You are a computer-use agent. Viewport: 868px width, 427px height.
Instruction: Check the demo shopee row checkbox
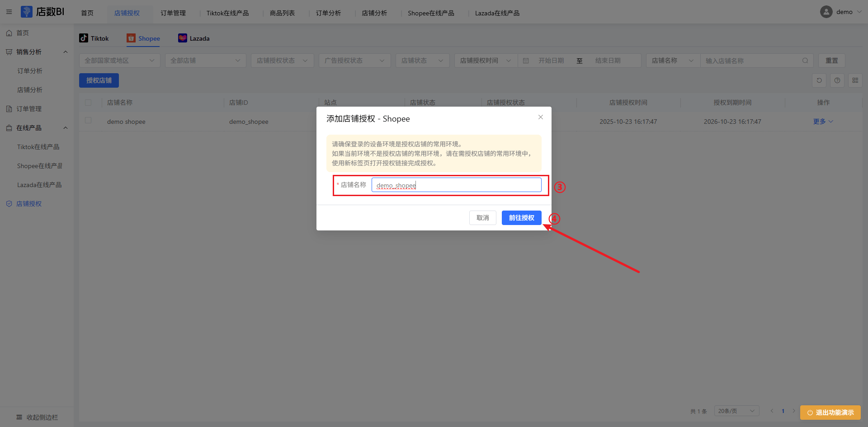(88, 121)
